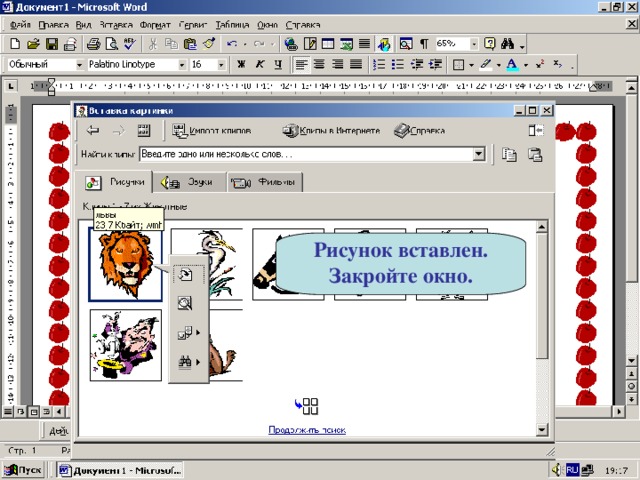
Task: Click the New document icon
Action: (x=15, y=44)
